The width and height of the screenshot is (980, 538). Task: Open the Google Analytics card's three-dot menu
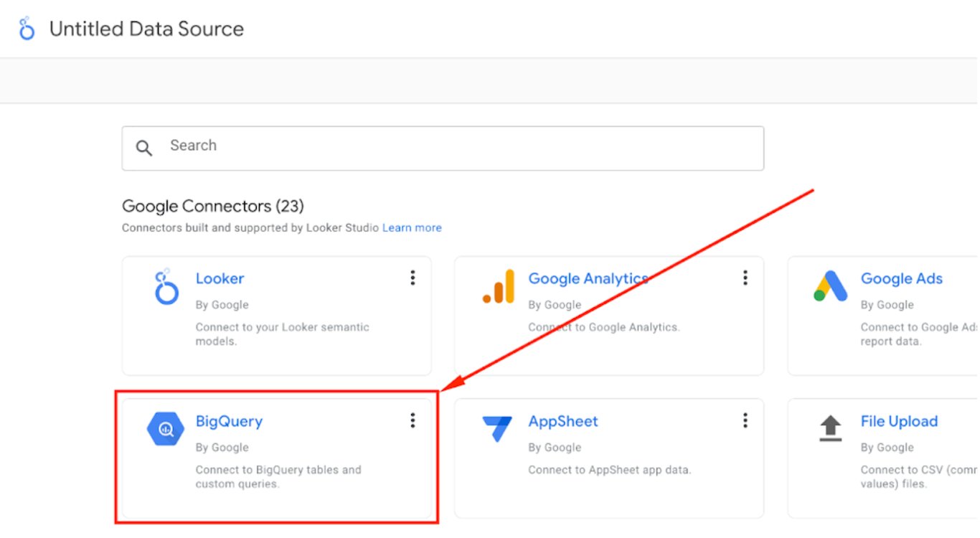(745, 278)
